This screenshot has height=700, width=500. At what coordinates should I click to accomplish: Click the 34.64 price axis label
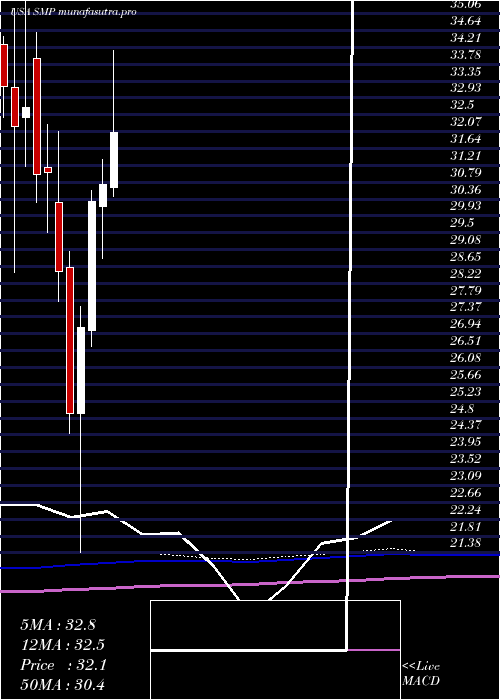tap(466, 21)
